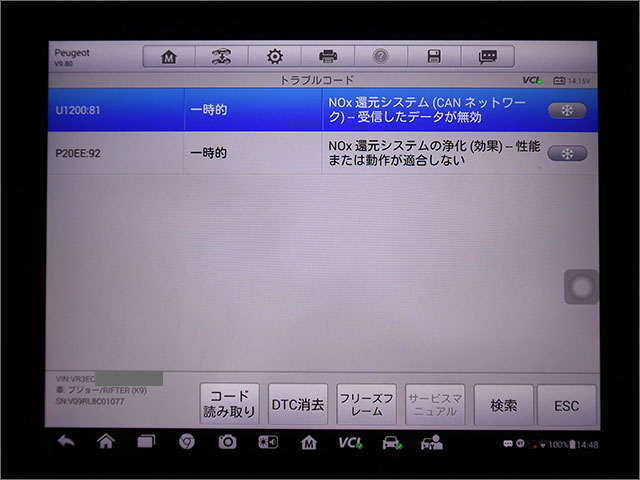Open notification message icon in status area
640x480 pixels.
[x=508, y=444]
